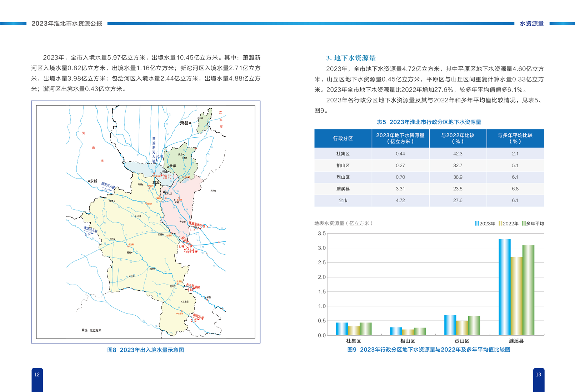Screen dimensions: 575x392
Task: Click the 烈山区 label under the chart axis
Action: pyautogui.click(x=462, y=341)
